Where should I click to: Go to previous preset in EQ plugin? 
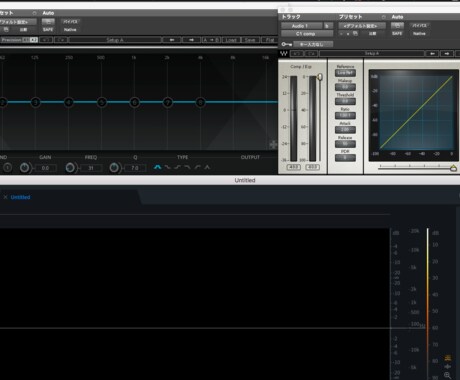click(172, 40)
